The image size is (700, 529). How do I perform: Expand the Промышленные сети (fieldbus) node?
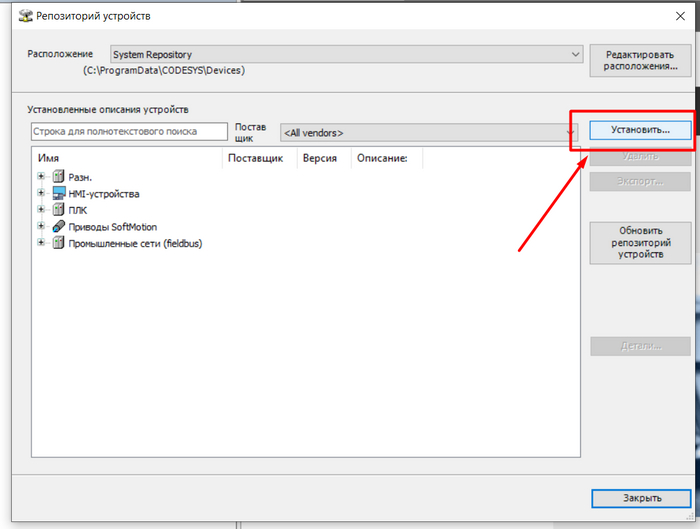pos(41,243)
